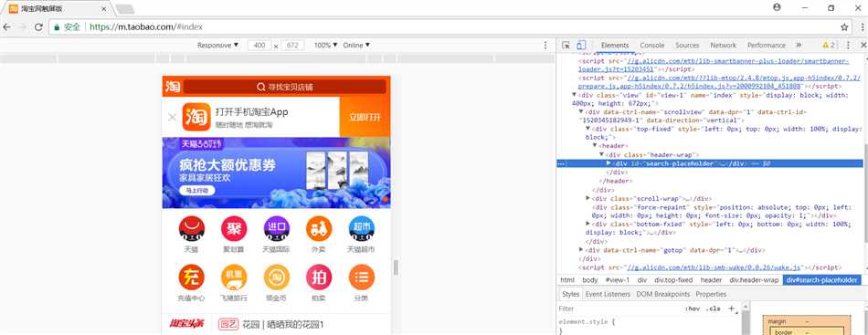Open the 领金币 category icon
868x335 pixels.
point(277,277)
